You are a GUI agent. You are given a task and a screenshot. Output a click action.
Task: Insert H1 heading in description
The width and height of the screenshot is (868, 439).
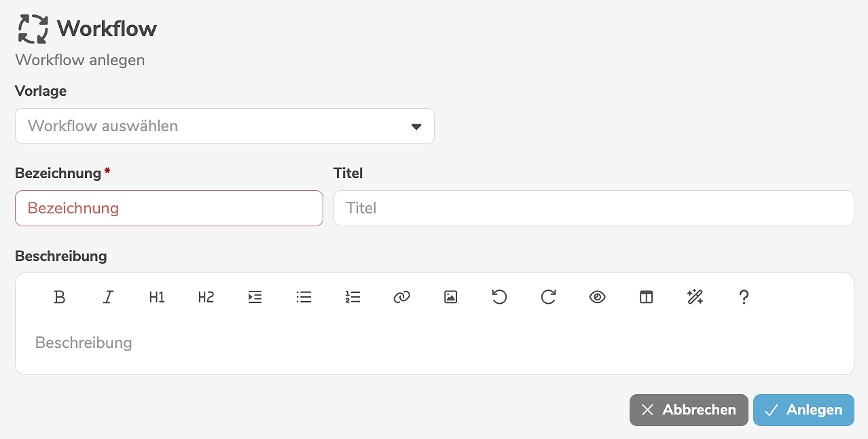157,297
